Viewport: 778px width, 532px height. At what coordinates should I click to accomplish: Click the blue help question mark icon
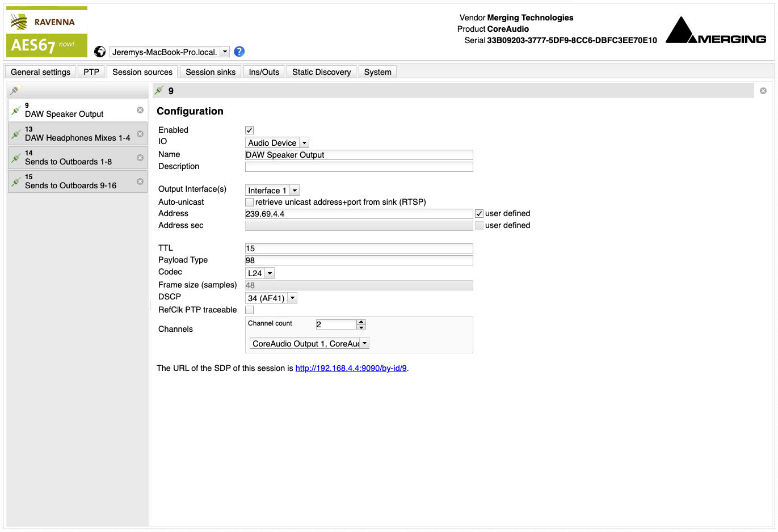click(239, 52)
